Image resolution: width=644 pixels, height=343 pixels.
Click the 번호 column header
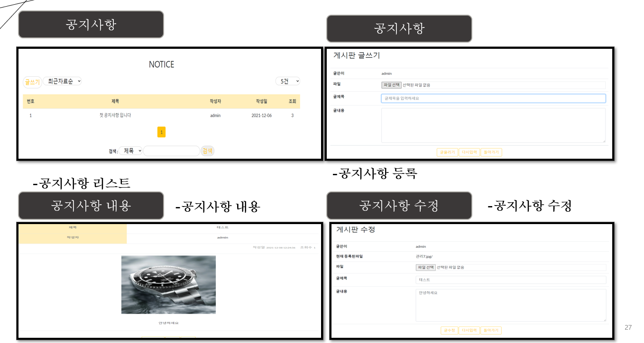tap(30, 101)
